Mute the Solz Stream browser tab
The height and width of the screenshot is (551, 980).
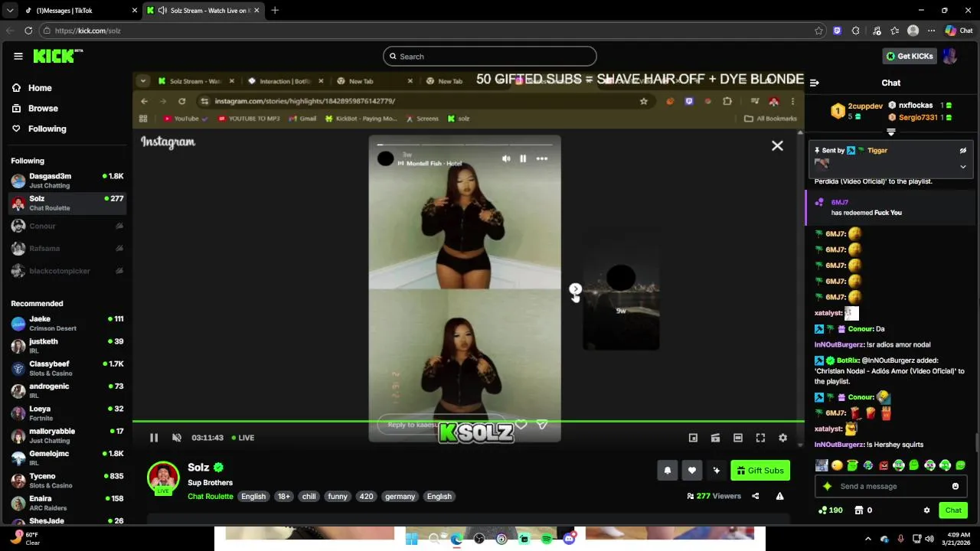pos(162,11)
